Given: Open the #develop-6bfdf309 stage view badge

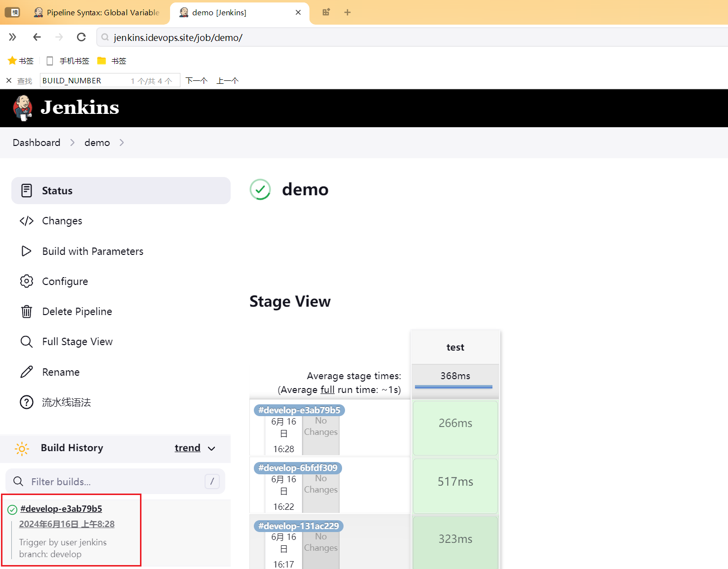Looking at the screenshot, I should click(298, 468).
